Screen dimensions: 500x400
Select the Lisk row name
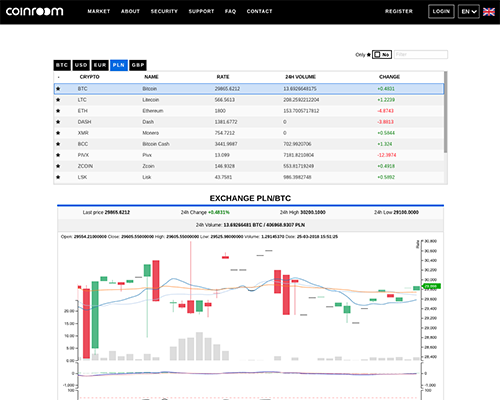pyautogui.click(x=147, y=177)
